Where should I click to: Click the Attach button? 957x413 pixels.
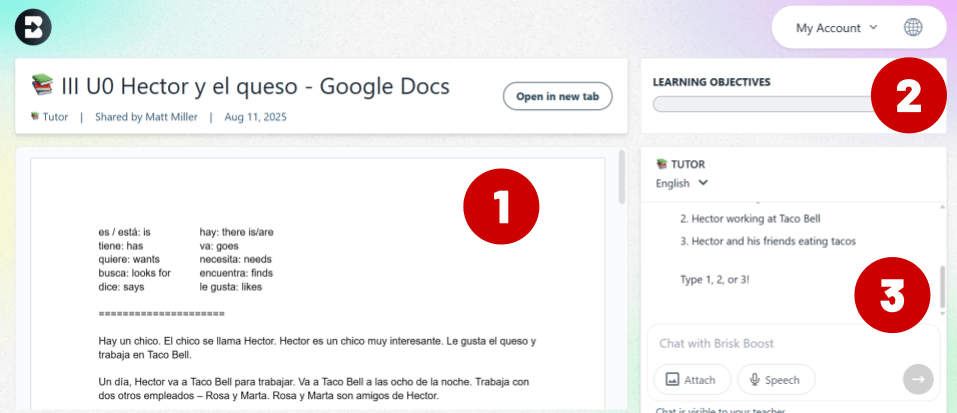(692, 379)
